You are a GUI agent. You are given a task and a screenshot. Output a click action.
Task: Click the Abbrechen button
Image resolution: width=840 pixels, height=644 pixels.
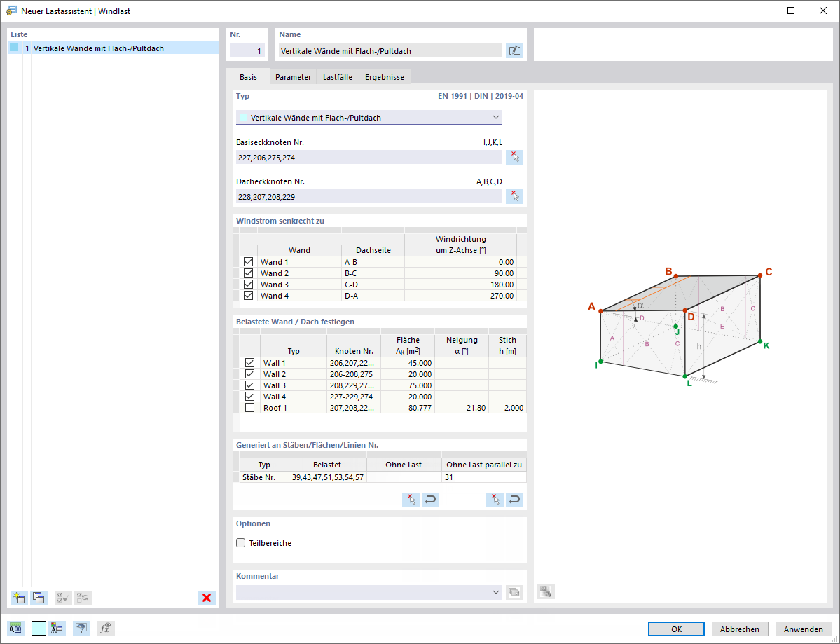pyautogui.click(x=740, y=629)
